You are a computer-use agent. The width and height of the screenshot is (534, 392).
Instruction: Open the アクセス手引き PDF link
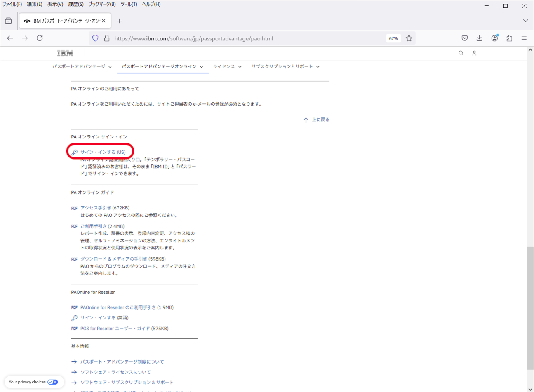click(x=96, y=208)
